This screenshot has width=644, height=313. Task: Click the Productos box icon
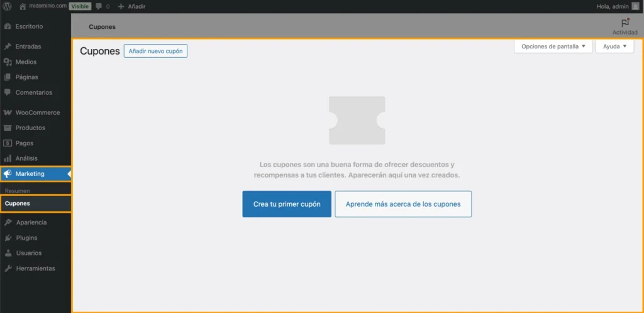(7, 128)
